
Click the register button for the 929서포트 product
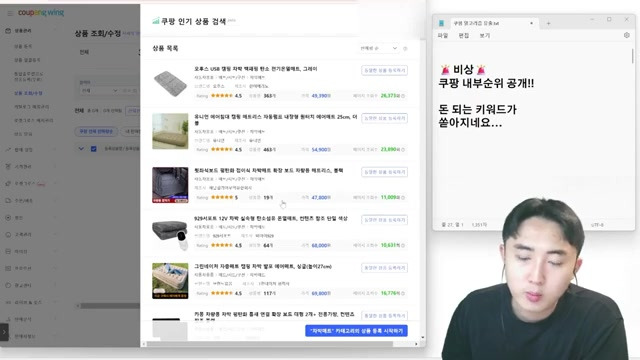384,220
